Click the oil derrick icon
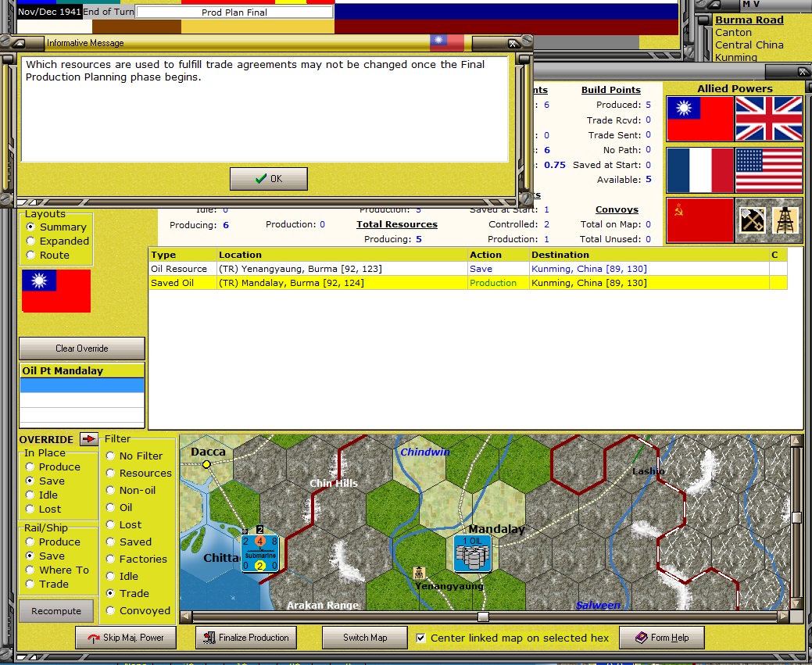Screen dimensions: 812x665 click(x=785, y=220)
